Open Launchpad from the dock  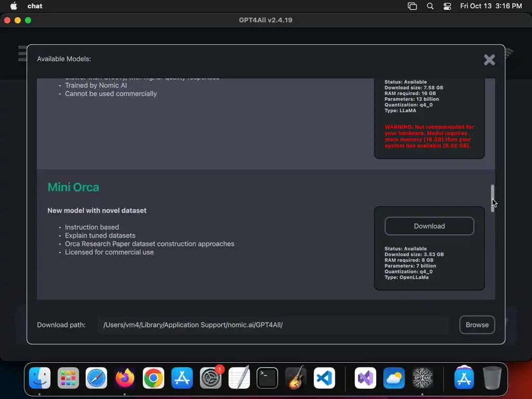coord(68,378)
